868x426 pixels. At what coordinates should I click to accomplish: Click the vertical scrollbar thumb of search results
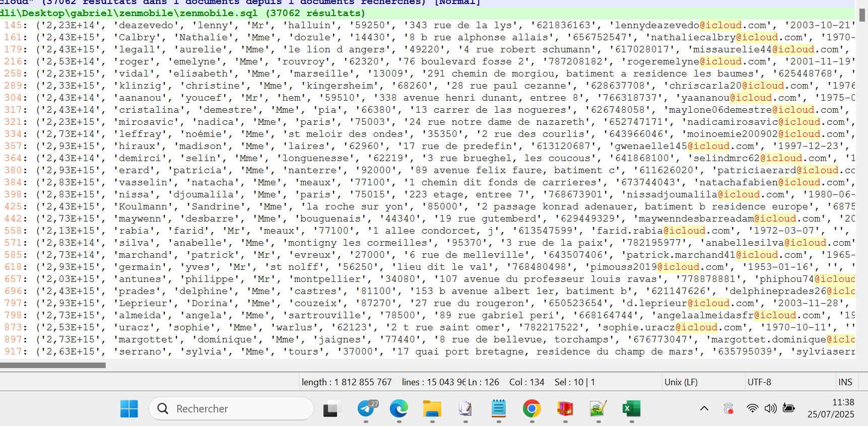coord(862,15)
